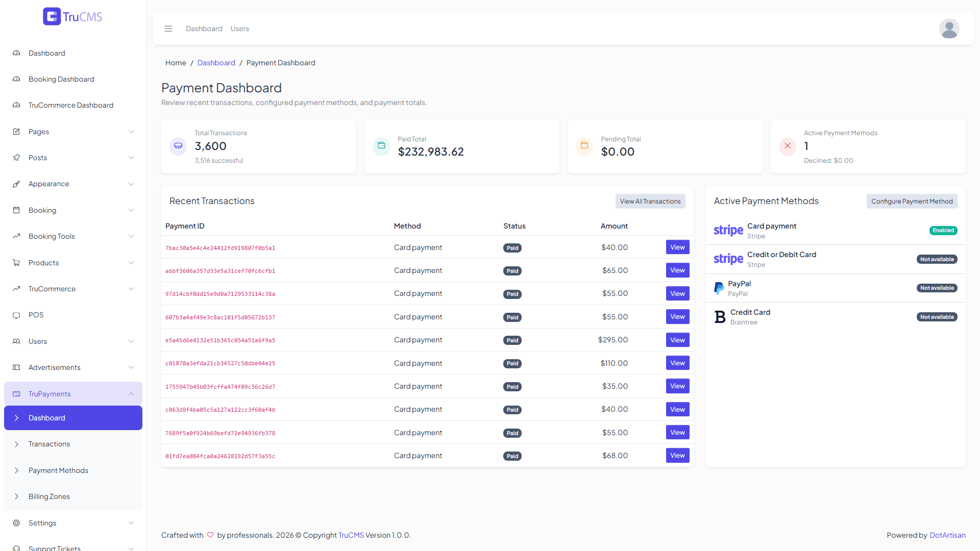
Task: Collapse the TruPayments menu chevron
Action: 131,394
